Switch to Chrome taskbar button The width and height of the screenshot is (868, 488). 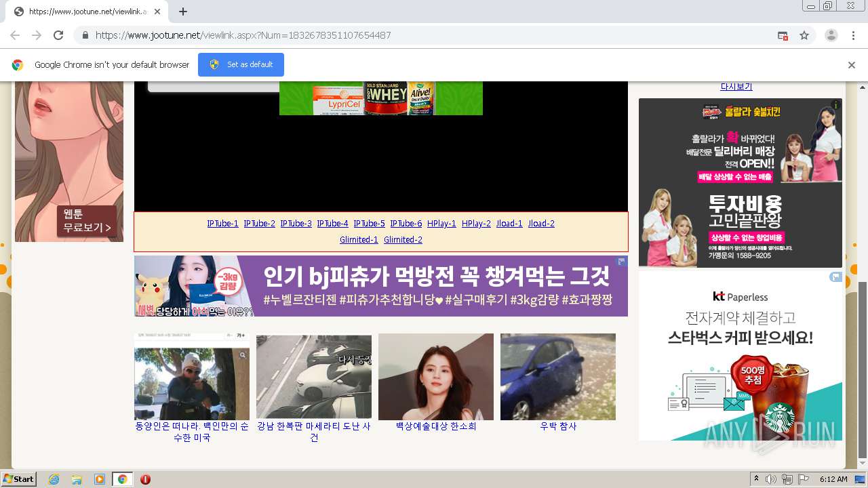tap(122, 479)
